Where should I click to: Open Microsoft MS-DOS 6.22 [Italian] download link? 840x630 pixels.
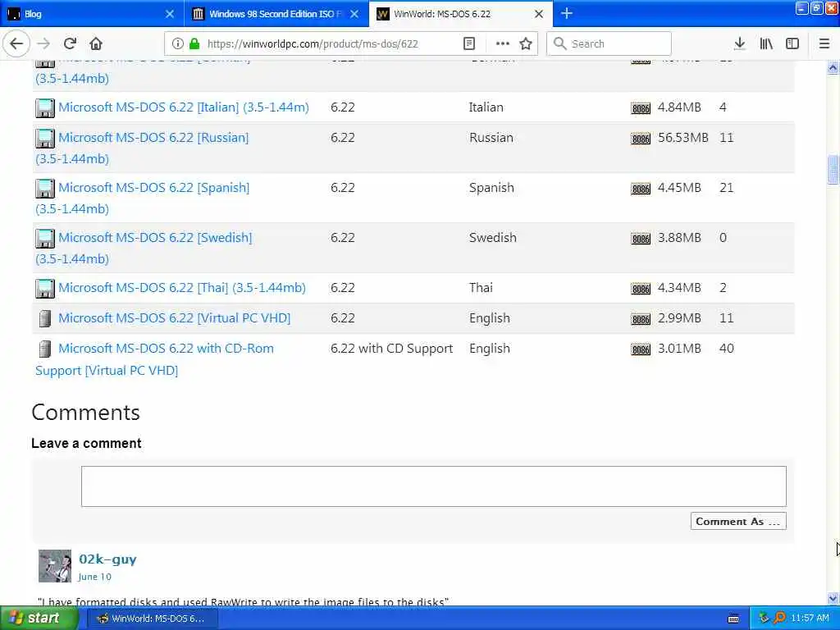(184, 107)
